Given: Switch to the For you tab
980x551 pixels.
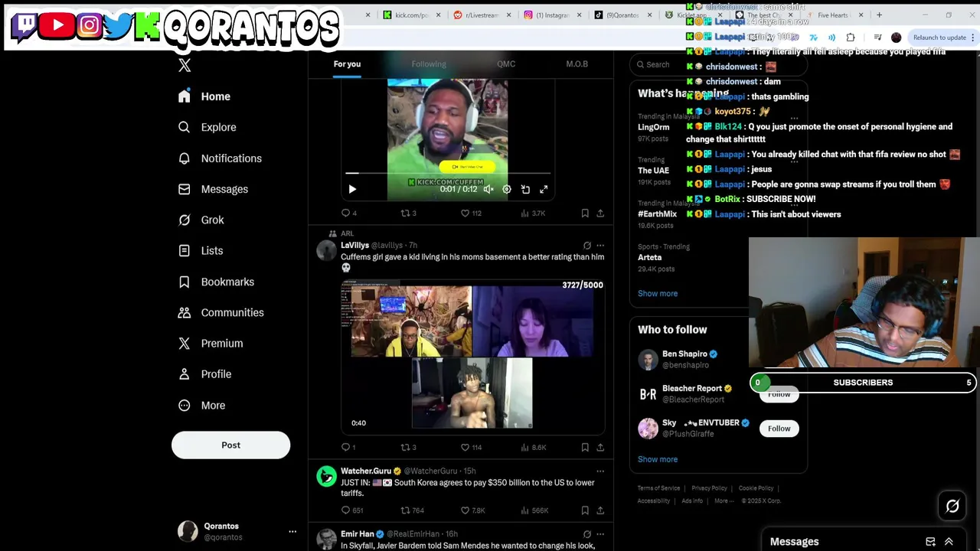Looking at the screenshot, I should [x=347, y=64].
